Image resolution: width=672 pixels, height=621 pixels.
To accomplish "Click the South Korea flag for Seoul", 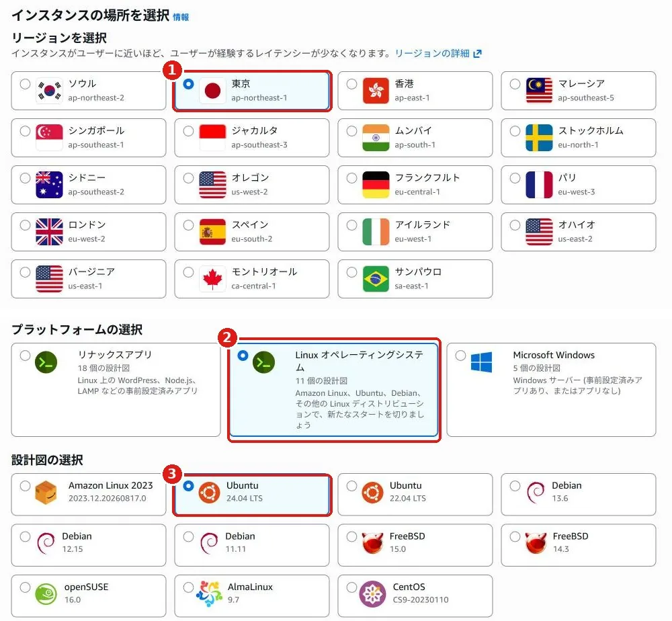I will pos(49,91).
